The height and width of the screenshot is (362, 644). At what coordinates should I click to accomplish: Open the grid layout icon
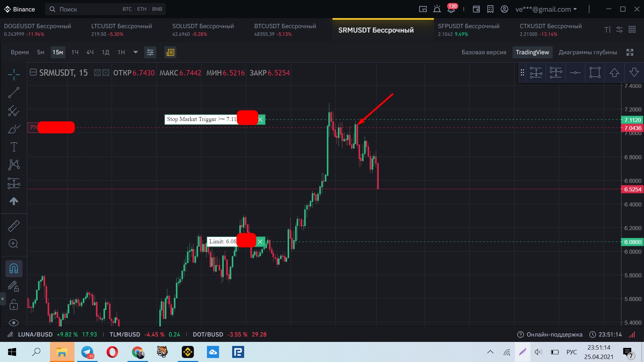click(632, 29)
